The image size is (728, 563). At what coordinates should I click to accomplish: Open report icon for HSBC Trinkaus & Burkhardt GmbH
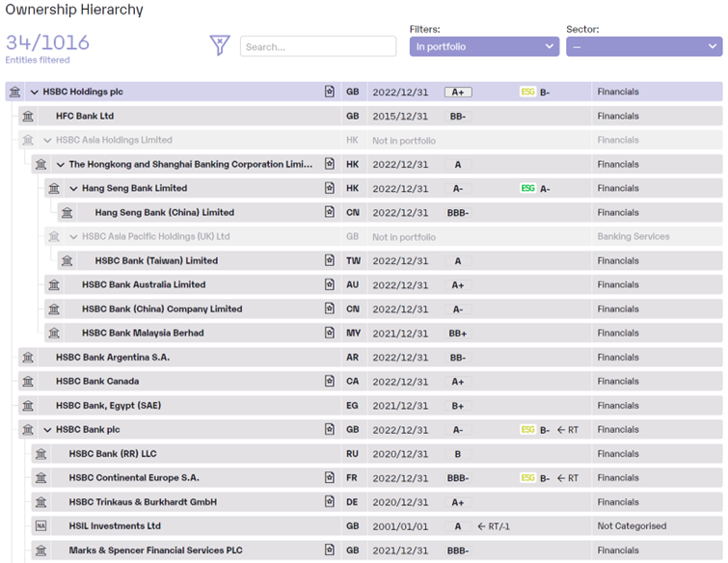329,501
